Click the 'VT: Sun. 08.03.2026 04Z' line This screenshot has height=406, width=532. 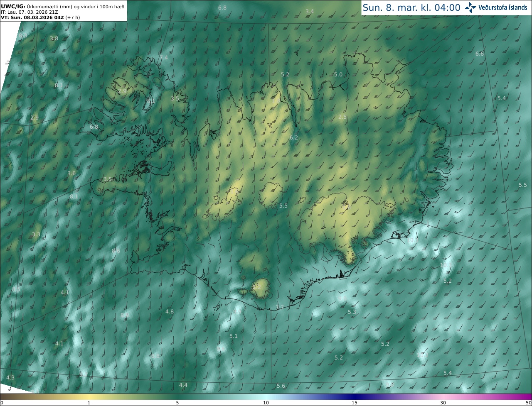click(x=40, y=17)
